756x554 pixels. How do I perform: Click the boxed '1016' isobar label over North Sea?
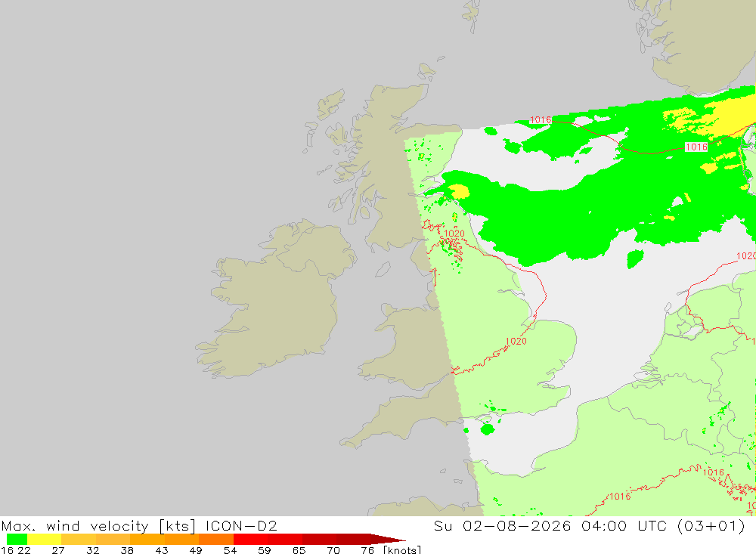point(696,147)
